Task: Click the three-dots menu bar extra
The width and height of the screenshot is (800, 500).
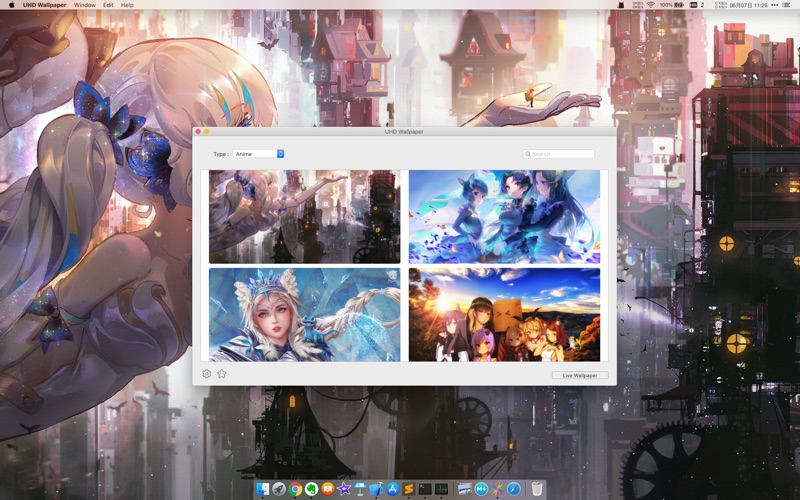Action: coord(775,5)
